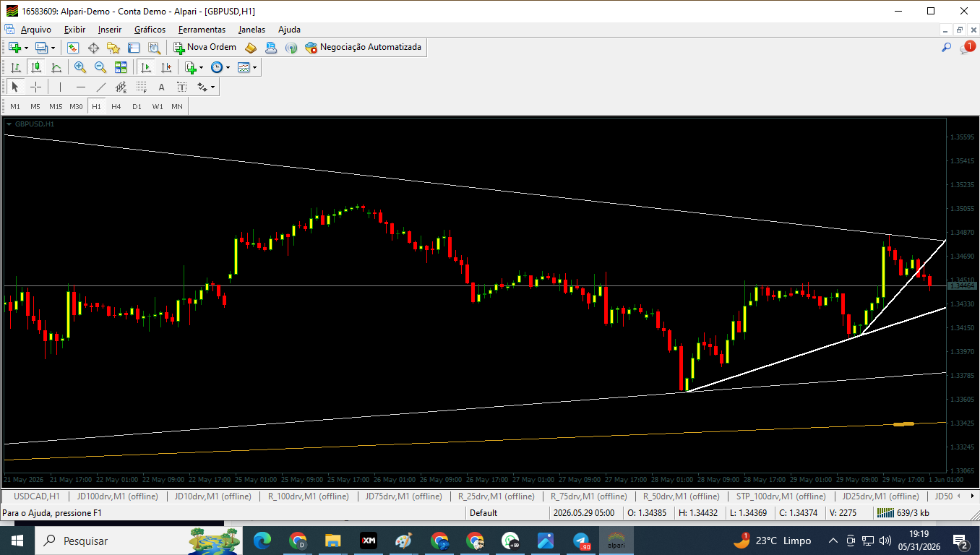Insert a horizontal line tool
The height and width of the screenshot is (555, 980).
tap(81, 87)
